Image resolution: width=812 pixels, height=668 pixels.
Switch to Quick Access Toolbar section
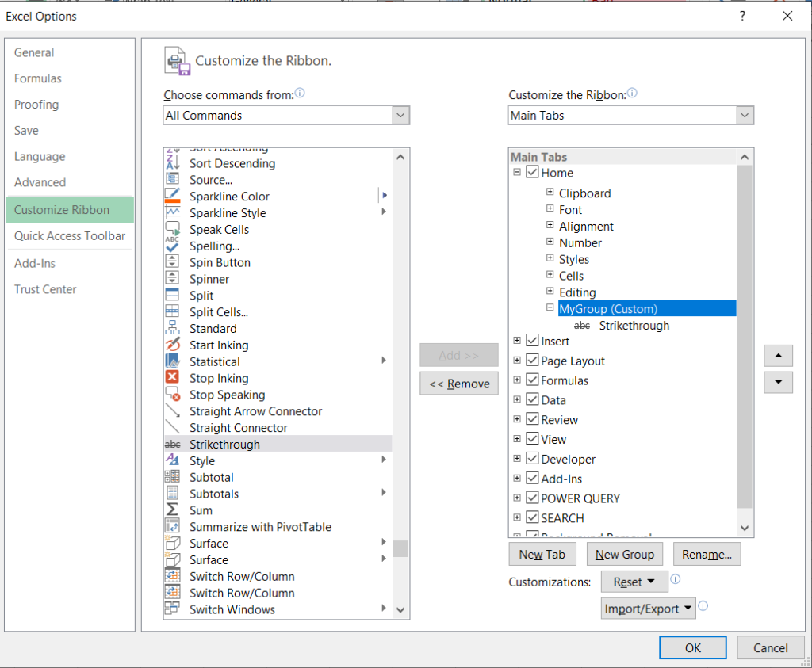pyautogui.click(x=70, y=236)
